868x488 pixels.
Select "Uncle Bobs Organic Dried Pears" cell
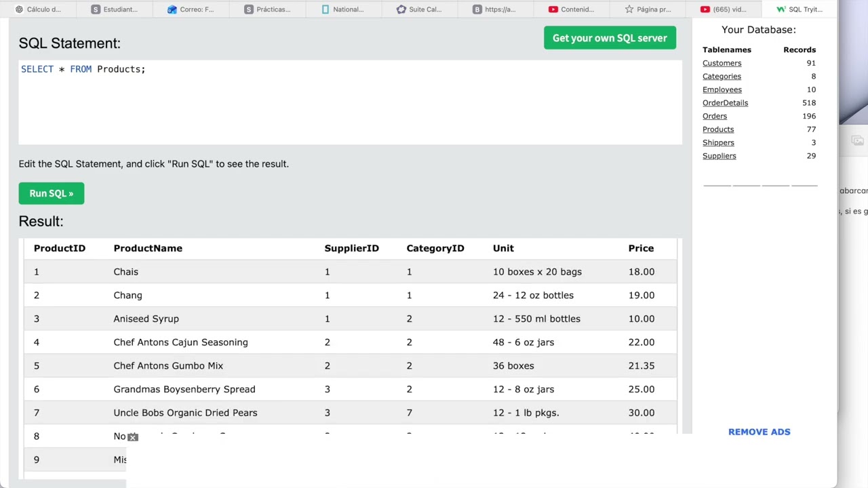(185, 413)
